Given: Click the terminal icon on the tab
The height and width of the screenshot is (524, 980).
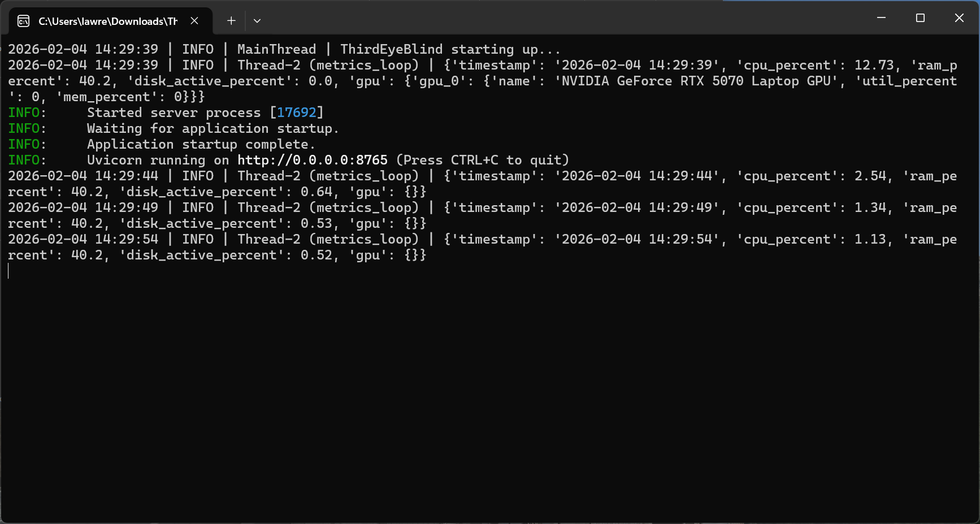Looking at the screenshot, I should 23,21.
